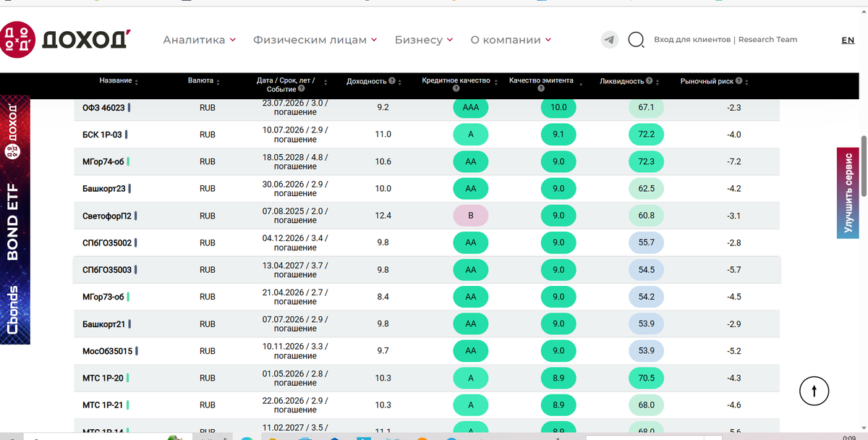The height and width of the screenshot is (440, 868).
Task: Click the 55.7 liquidity badge
Action: coord(647,242)
